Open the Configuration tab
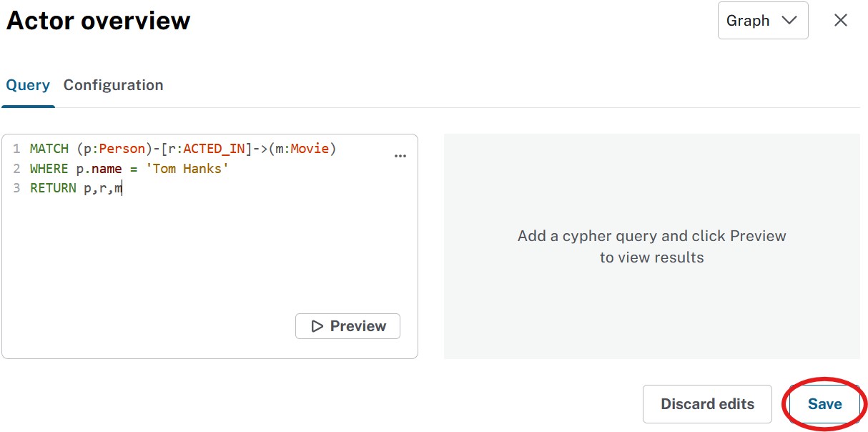Image resolution: width=868 pixels, height=432 pixels. tap(113, 85)
